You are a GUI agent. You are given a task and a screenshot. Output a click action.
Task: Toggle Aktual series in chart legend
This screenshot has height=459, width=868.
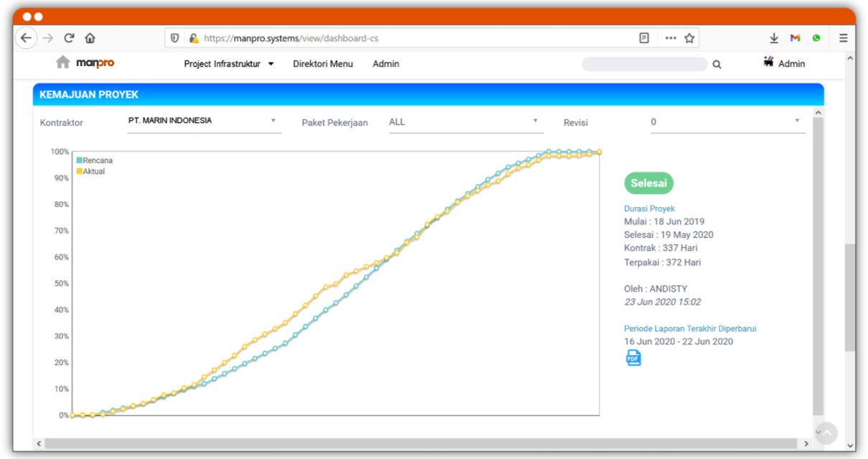[x=90, y=172]
